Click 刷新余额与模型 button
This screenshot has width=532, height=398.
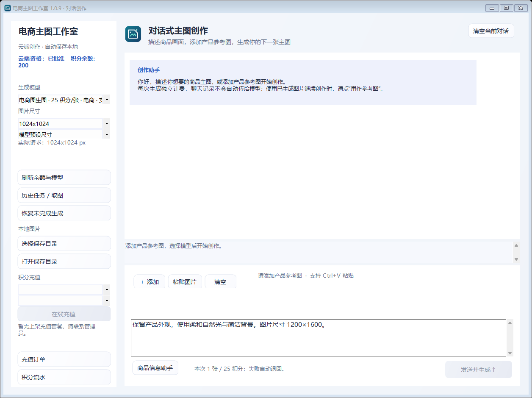click(64, 178)
